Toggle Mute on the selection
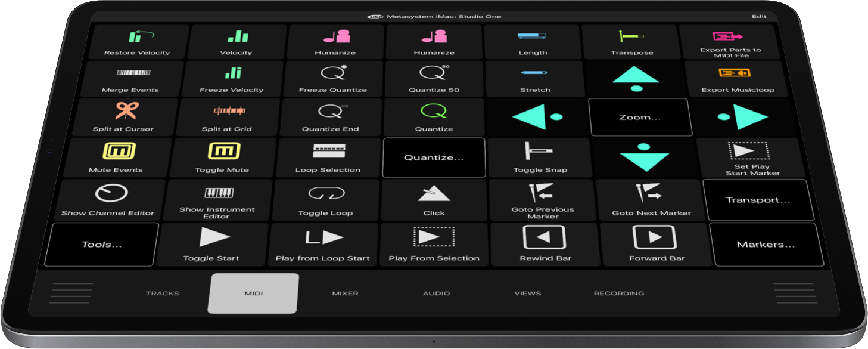 point(223,157)
